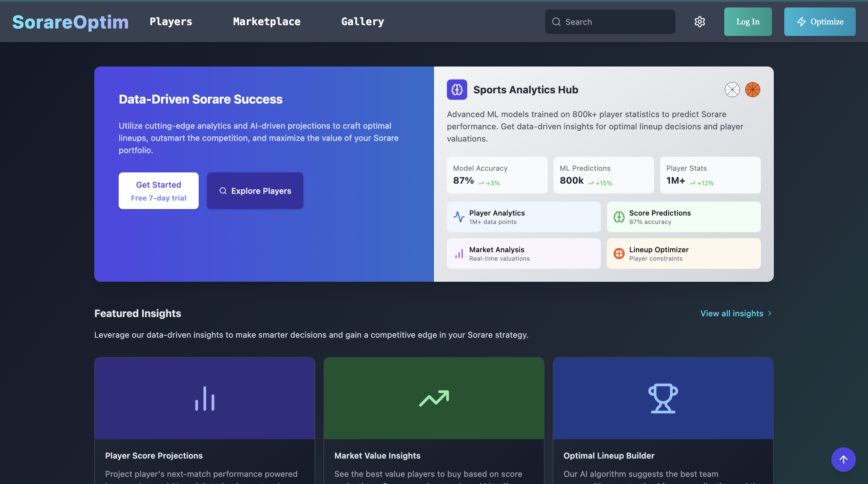
Task: Click the brain icon beside Sports Analytics Hub
Action: pyautogui.click(x=457, y=90)
